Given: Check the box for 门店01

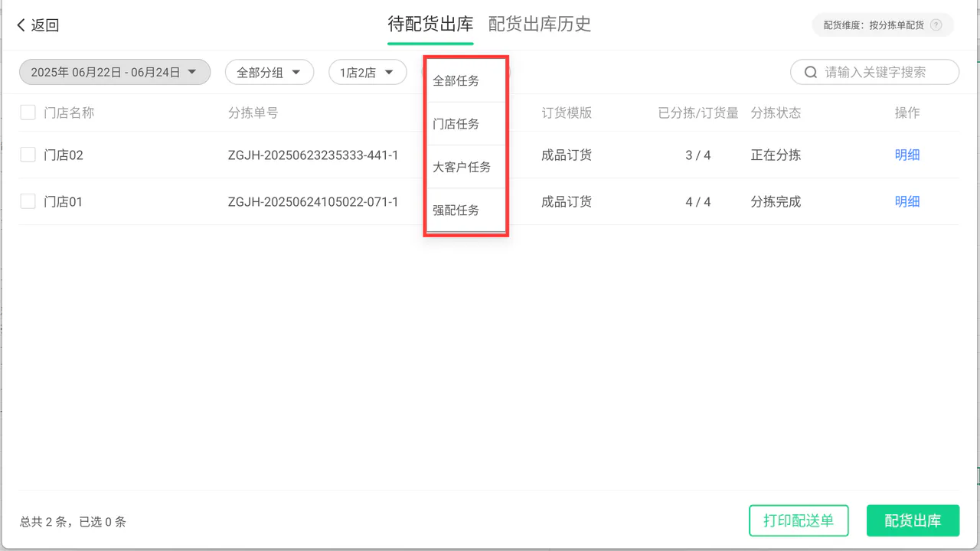Looking at the screenshot, I should tap(28, 201).
